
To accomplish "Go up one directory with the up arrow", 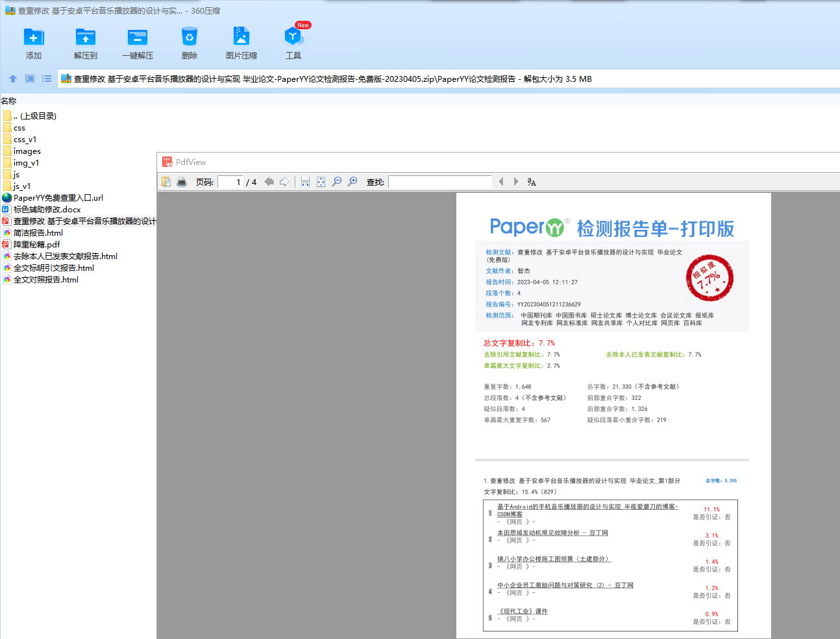I will 13,79.
